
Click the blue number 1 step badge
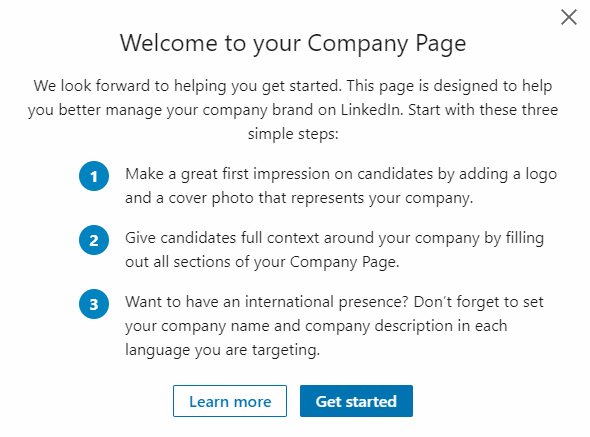[94, 176]
